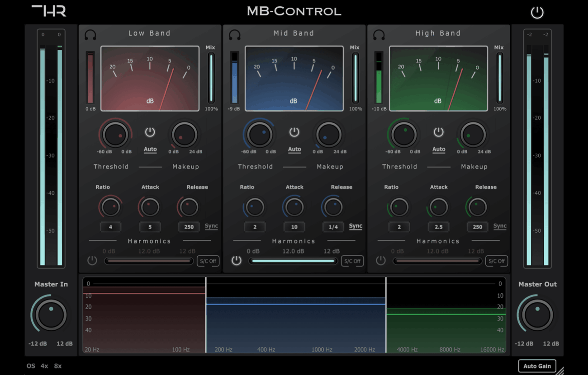Enable Sync for High Band release

tap(500, 226)
